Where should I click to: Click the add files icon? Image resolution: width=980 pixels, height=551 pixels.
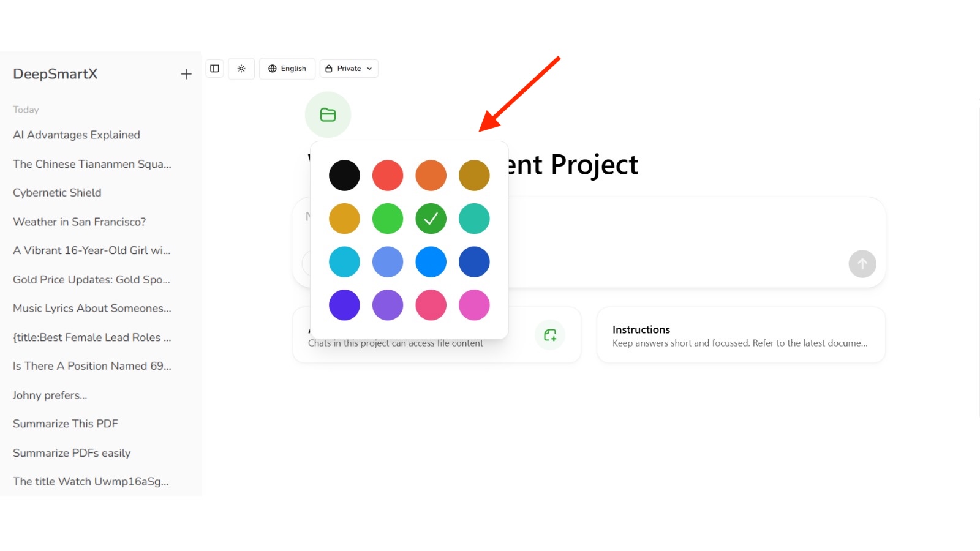[x=550, y=335]
